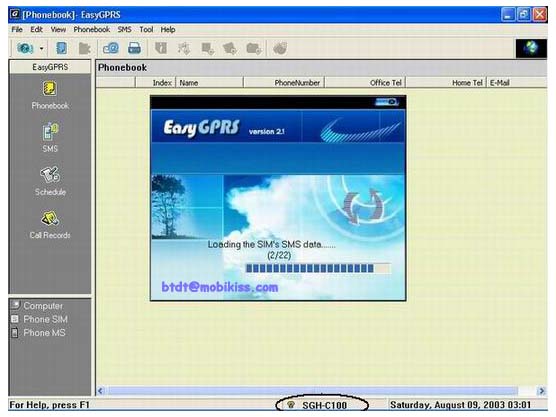556x417 pixels.
Task: Click the grayed arrows transfer toolbar icon
Action: 184,48
